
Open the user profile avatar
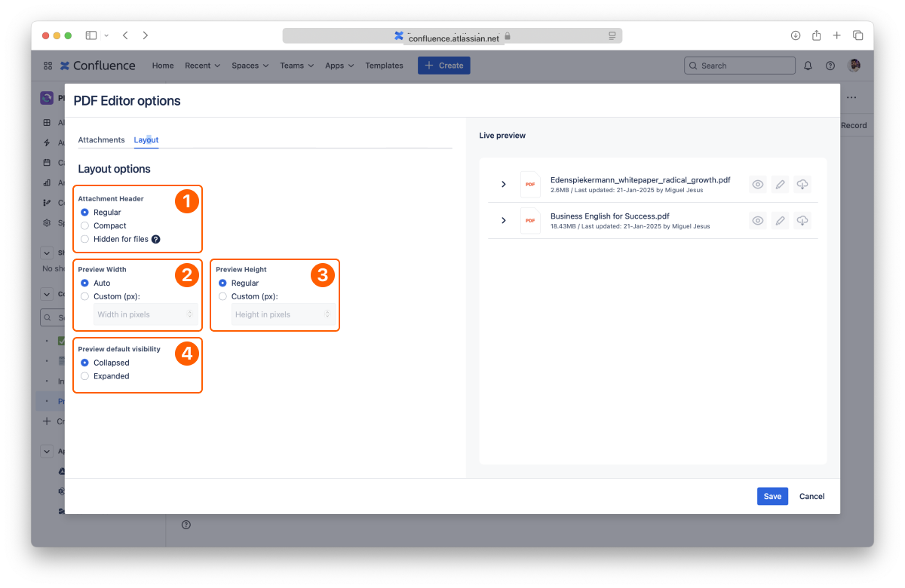[854, 66]
